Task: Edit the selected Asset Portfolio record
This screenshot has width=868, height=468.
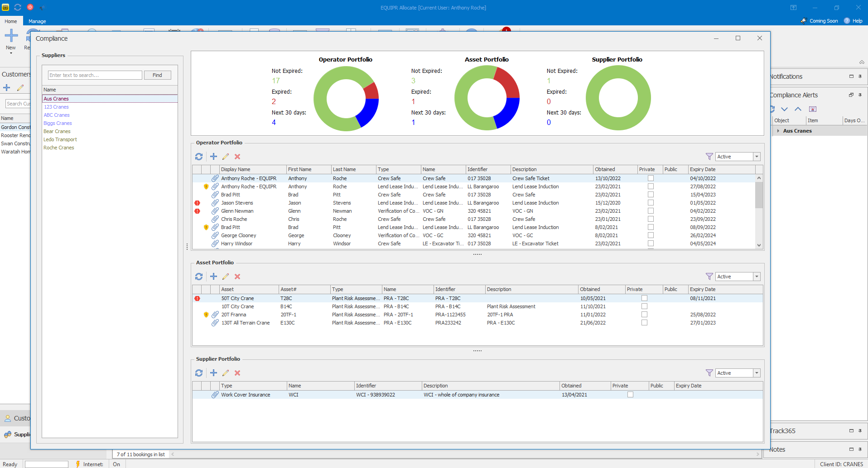Action: point(226,276)
